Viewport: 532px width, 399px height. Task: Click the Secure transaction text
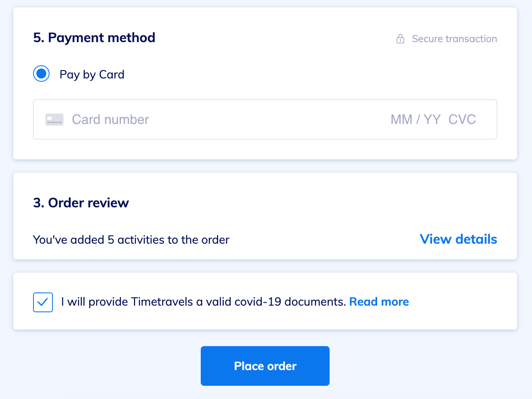pyautogui.click(x=454, y=39)
